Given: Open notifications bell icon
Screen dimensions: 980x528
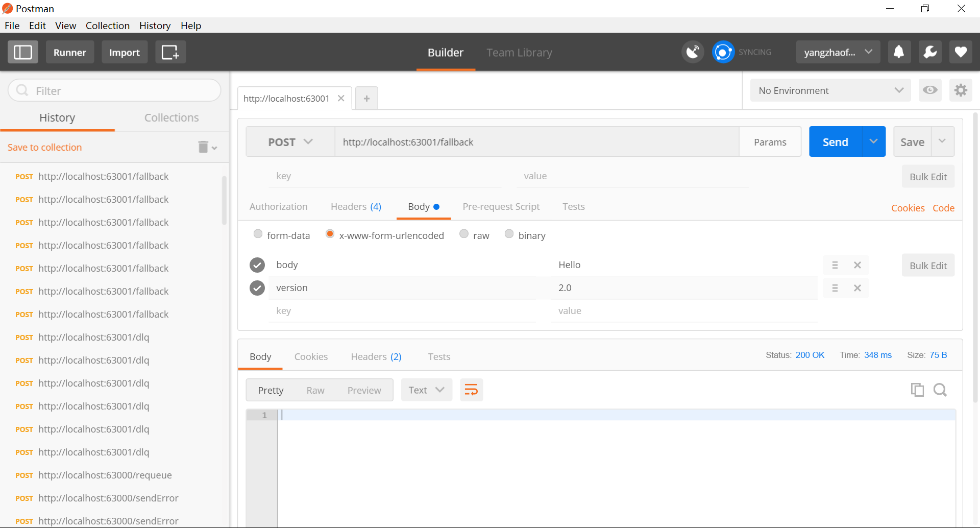Looking at the screenshot, I should click(899, 52).
